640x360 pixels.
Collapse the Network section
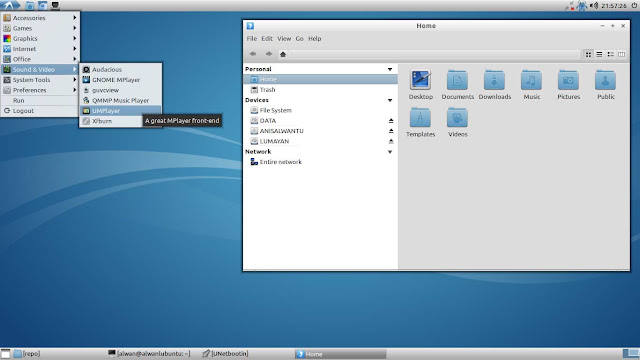coord(390,151)
